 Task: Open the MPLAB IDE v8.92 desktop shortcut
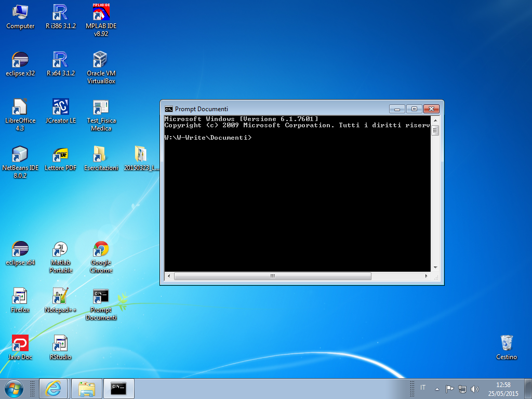(101, 13)
